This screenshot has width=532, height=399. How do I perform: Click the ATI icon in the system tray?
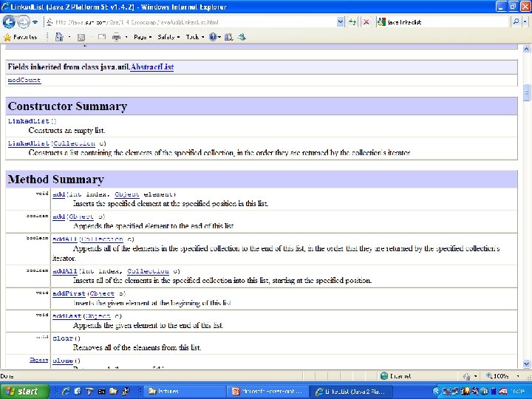pos(503,392)
